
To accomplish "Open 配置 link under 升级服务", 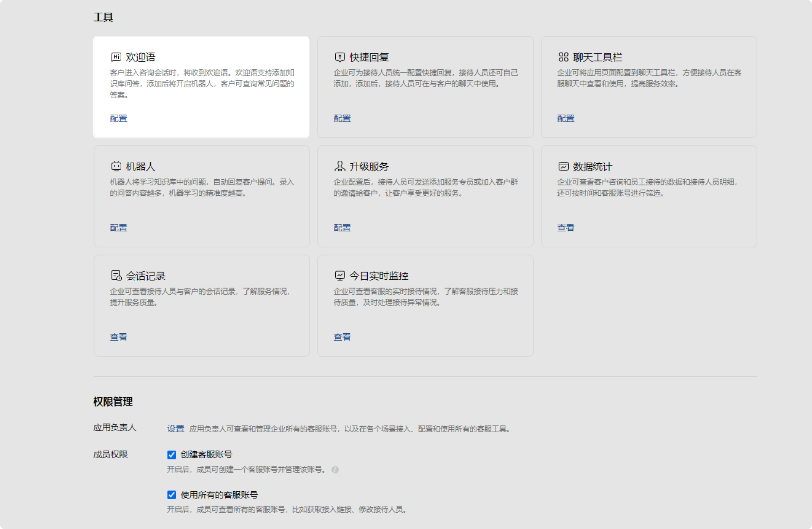I will (342, 228).
